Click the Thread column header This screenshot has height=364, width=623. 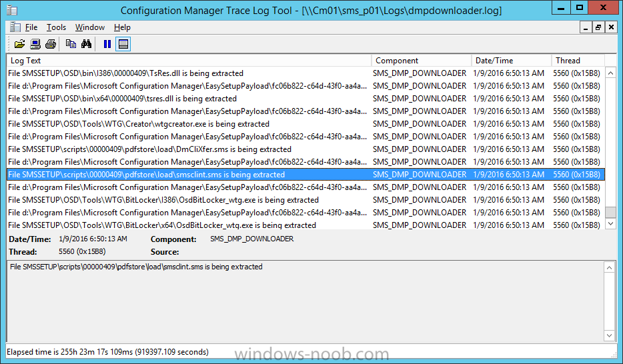point(578,61)
